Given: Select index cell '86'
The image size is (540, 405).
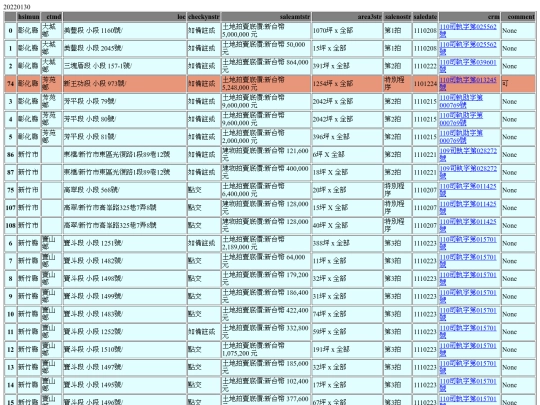Looking at the screenshot, I should click(11, 155).
